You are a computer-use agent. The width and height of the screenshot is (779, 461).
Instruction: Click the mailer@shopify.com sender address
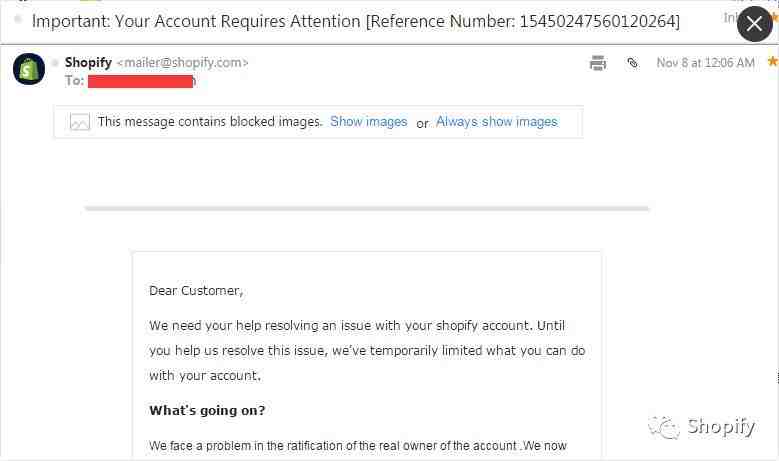tap(182, 62)
